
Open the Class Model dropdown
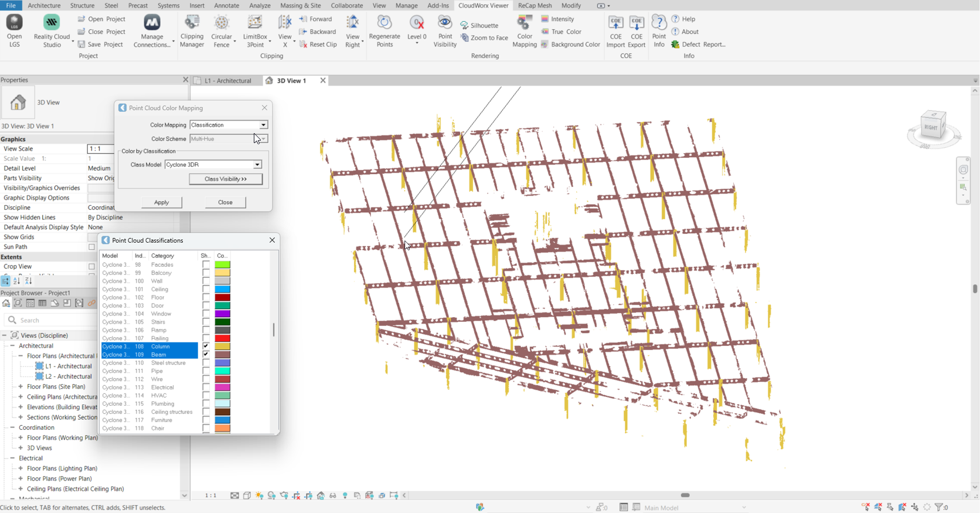[257, 165]
